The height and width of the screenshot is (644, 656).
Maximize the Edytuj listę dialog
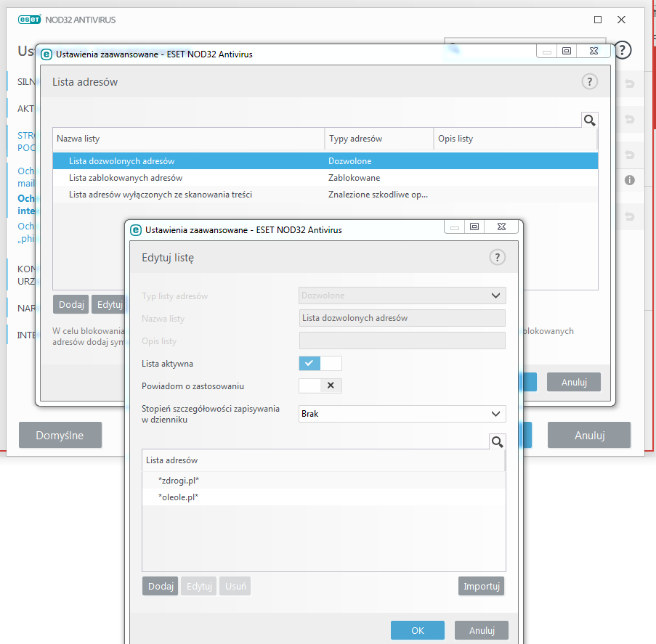[x=474, y=227]
